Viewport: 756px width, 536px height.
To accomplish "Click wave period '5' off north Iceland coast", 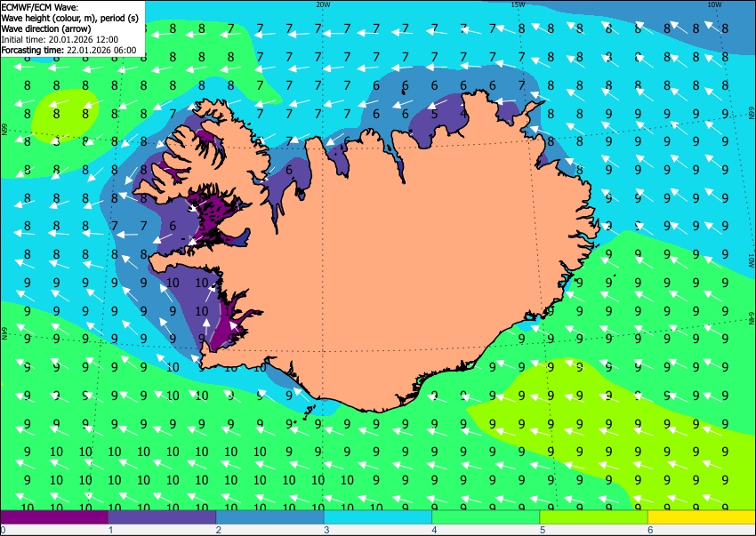I will click(434, 115).
